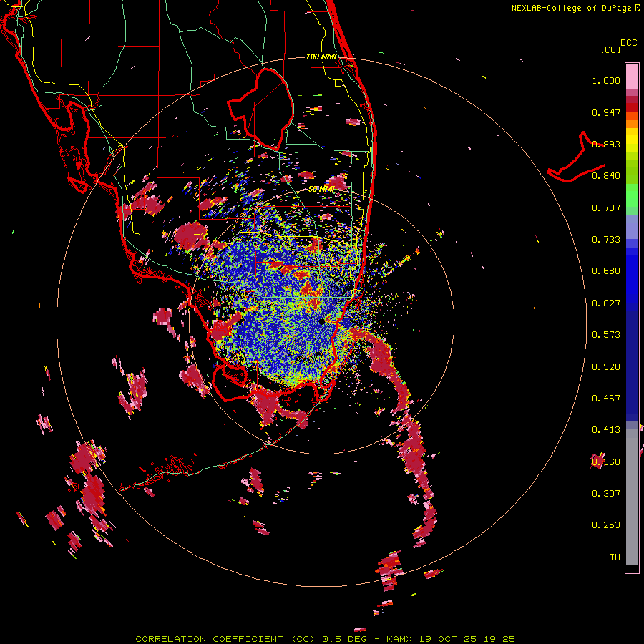Click the [CC] units label
Viewport: 644px width, 644px height.
pyautogui.click(x=611, y=49)
